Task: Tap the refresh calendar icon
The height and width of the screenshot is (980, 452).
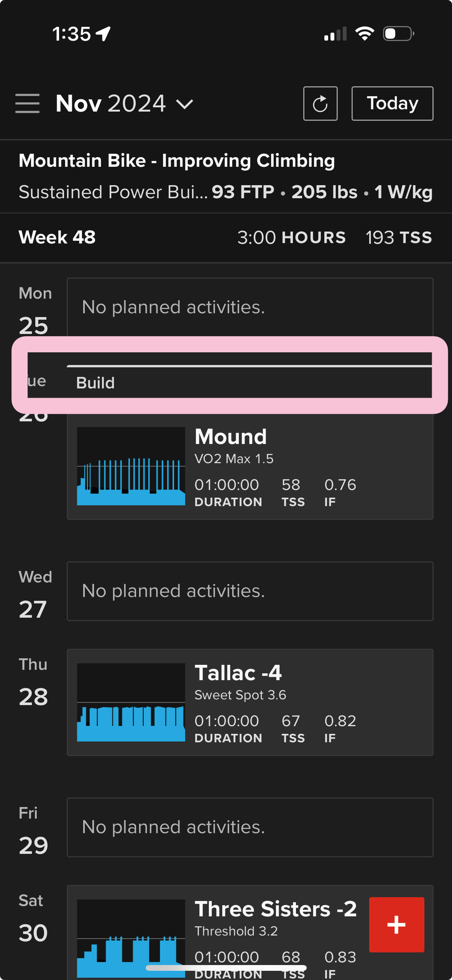Action: coord(320,104)
